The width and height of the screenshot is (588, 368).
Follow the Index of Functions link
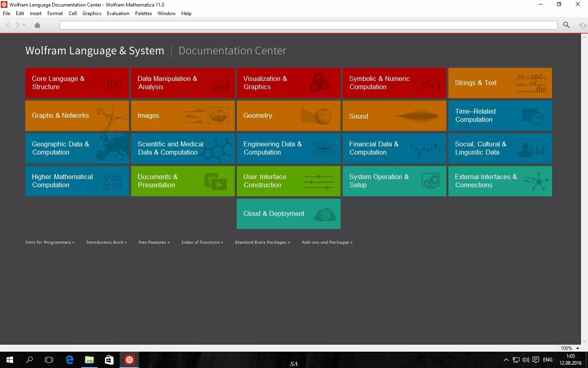point(202,242)
